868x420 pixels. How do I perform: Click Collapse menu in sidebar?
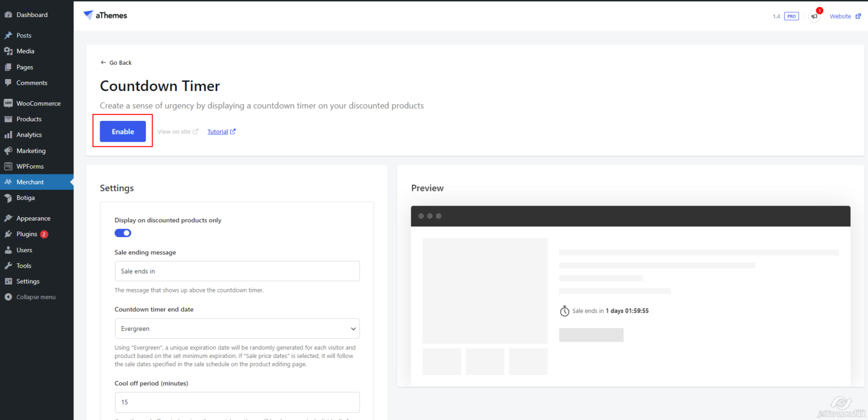(37, 297)
